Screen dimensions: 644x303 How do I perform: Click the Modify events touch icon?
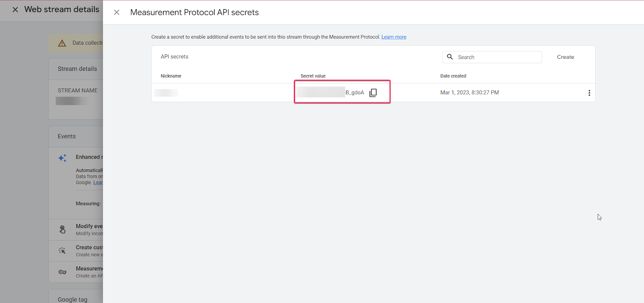(62, 230)
